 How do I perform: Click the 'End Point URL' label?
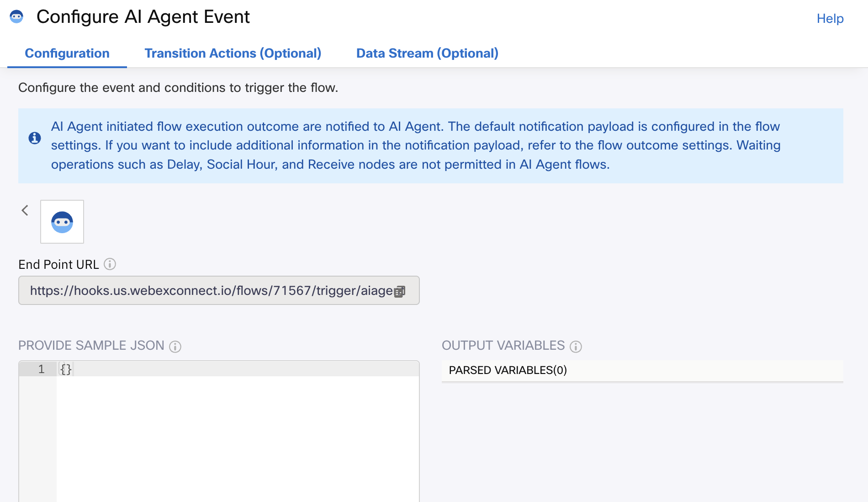(58, 264)
